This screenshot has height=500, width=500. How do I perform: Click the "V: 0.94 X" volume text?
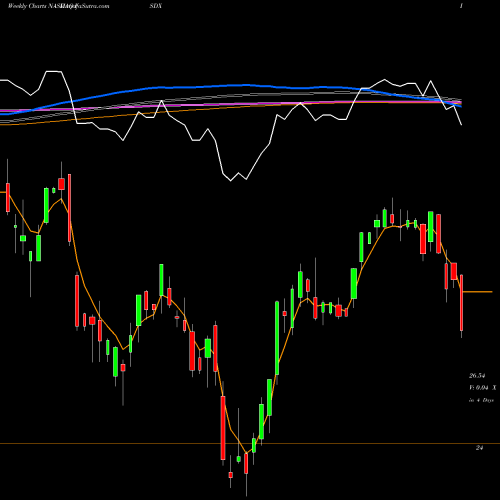coord(482,388)
